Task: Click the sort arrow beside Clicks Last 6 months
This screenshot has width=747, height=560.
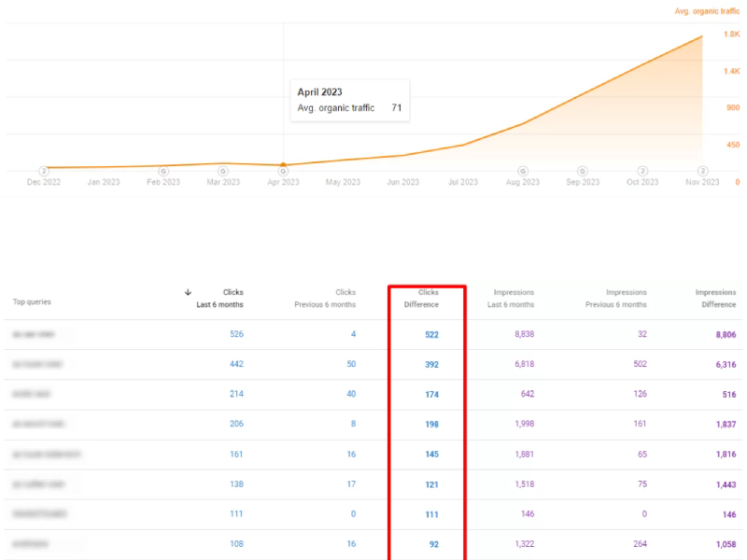Action: pos(188,292)
